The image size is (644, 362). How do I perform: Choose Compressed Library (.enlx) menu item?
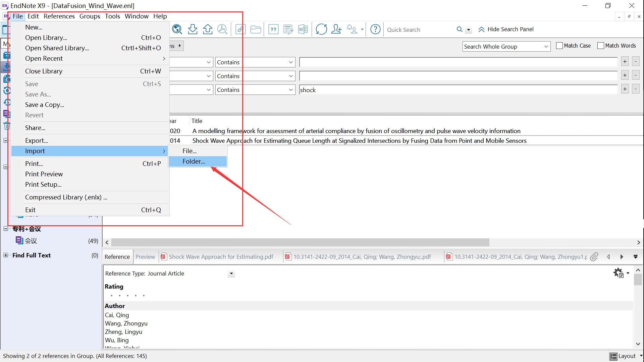(66, 197)
